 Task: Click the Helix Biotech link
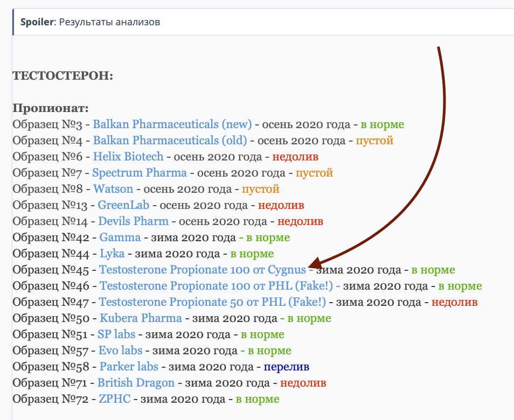tap(128, 157)
